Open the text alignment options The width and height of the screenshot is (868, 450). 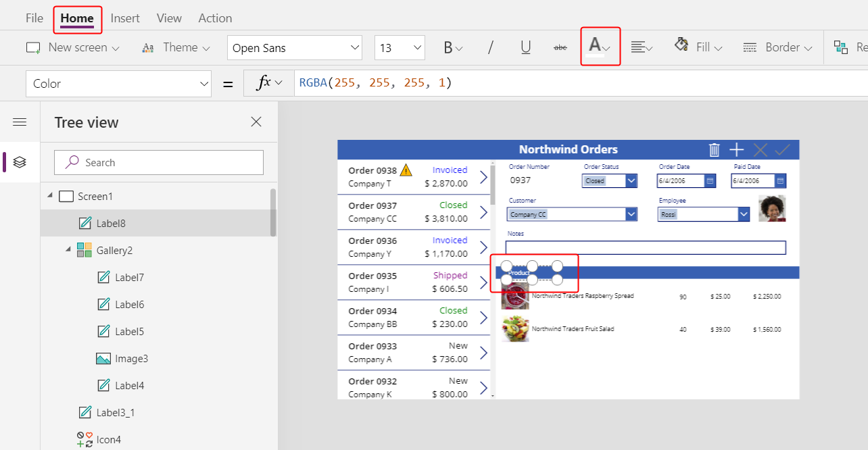pos(641,47)
